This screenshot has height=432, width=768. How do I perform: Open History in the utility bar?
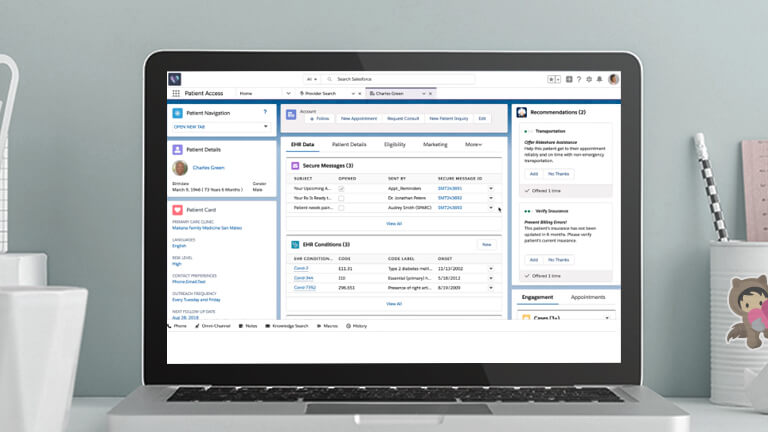[x=355, y=326]
